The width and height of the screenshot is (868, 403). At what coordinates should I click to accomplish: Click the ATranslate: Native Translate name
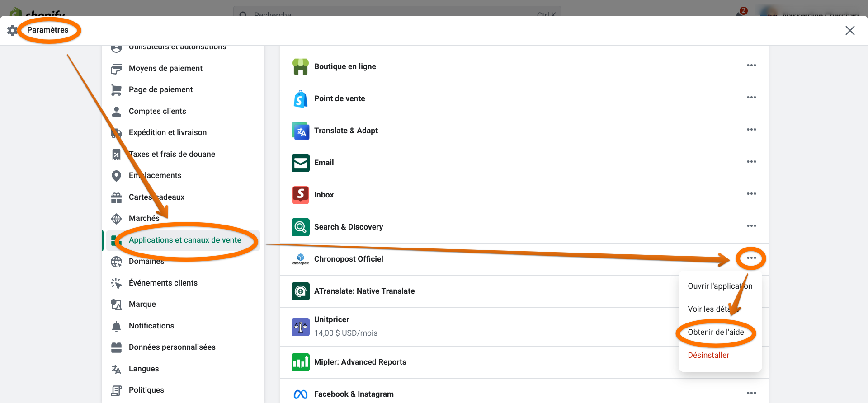[x=364, y=291]
